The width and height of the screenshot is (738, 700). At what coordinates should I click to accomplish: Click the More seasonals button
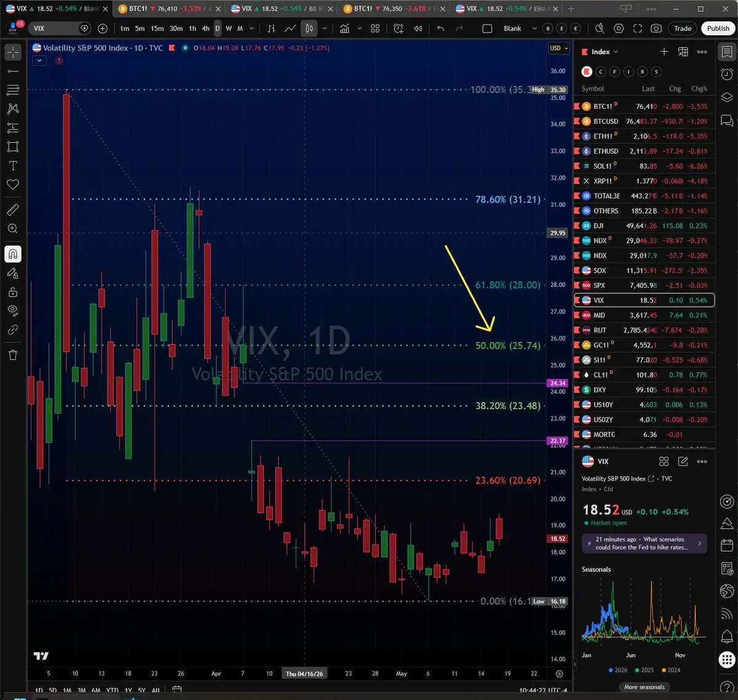click(644, 687)
